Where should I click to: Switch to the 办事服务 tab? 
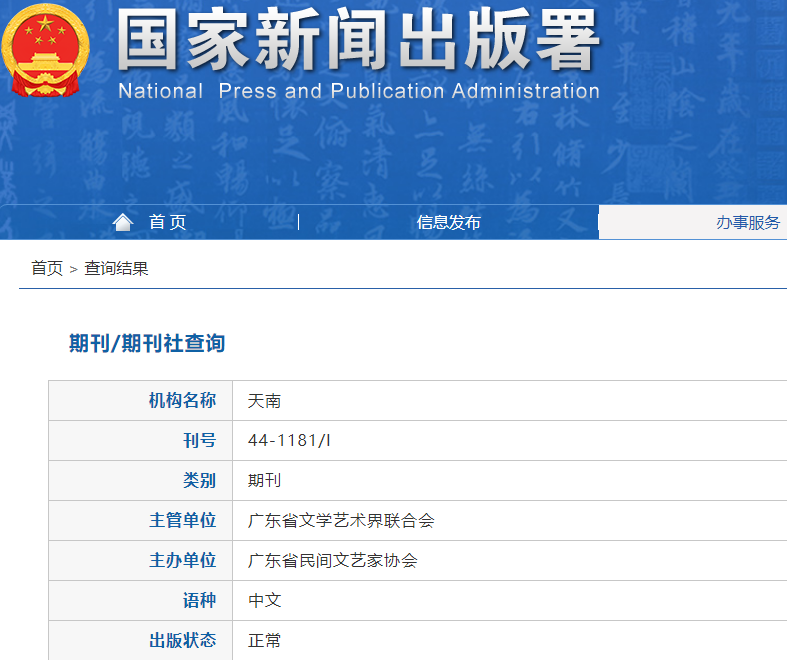747,222
